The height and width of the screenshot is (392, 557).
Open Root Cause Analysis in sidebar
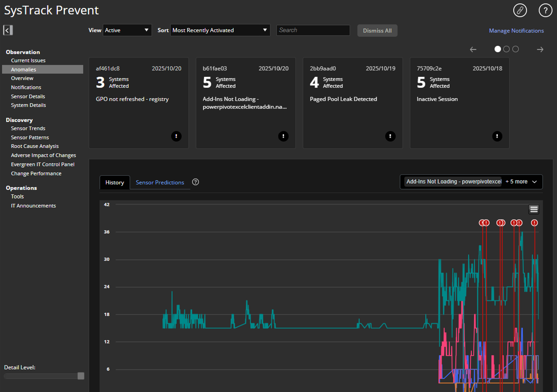tap(35, 146)
